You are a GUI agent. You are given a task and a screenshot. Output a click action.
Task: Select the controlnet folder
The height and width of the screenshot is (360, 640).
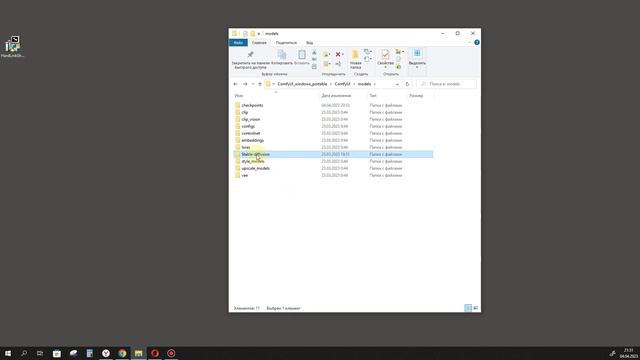(251, 133)
